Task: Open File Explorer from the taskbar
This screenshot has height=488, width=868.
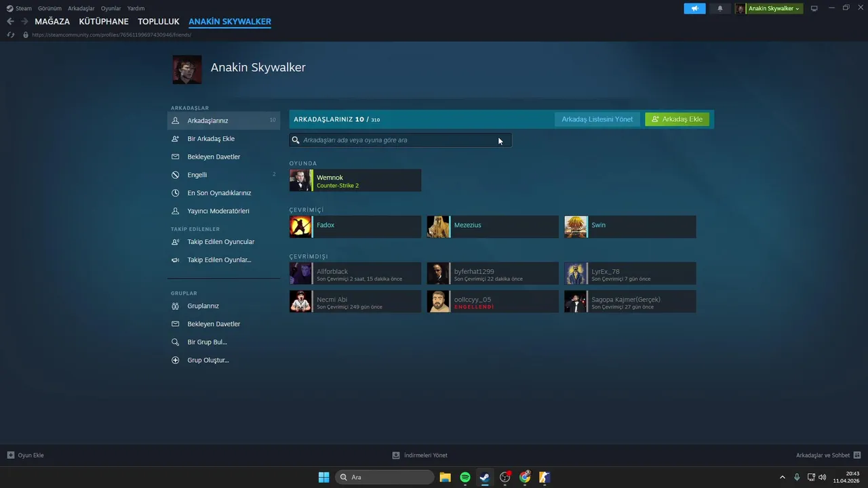Action: point(445,477)
